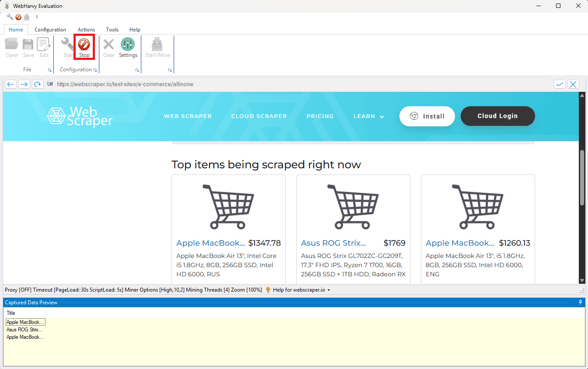Confirm with the blue checkmark beside URL bar
The height and width of the screenshot is (369, 588).
[x=560, y=84]
